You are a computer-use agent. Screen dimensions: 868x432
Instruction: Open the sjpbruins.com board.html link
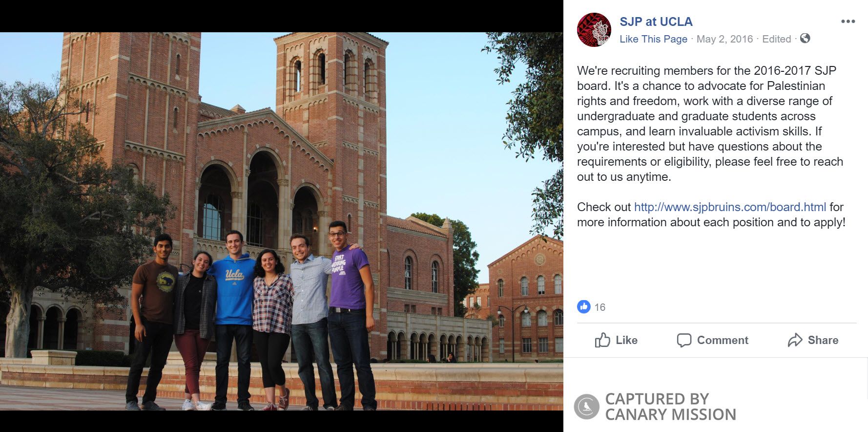730,207
